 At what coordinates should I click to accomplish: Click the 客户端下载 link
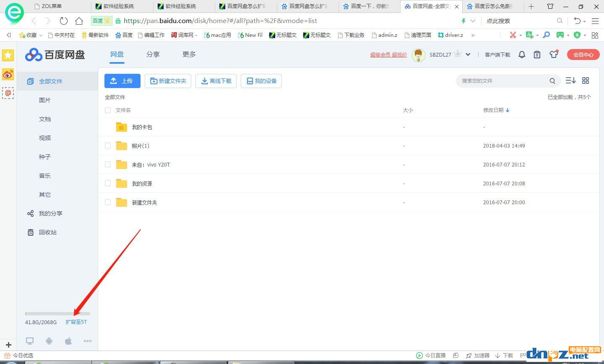[497, 55]
